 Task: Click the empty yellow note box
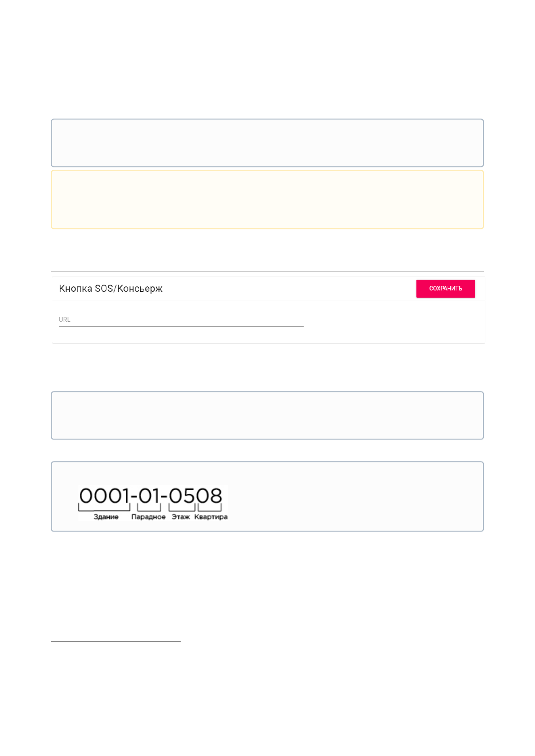tap(267, 199)
